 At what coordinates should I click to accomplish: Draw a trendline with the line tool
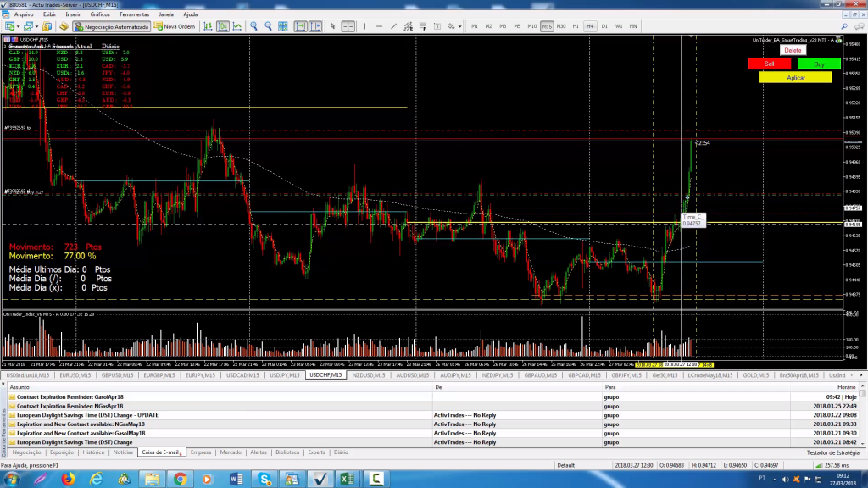point(393,26)
